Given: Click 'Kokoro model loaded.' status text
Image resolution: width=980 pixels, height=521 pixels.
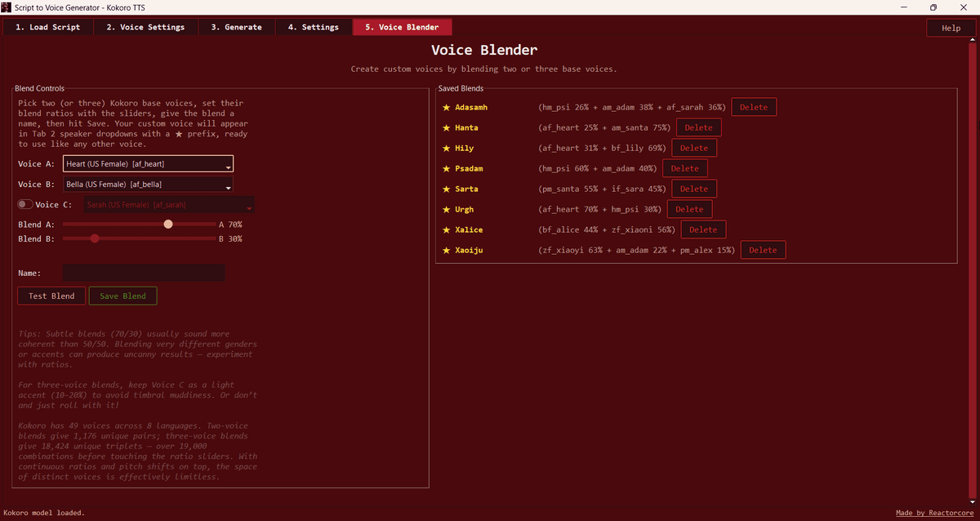Looking at the screenshot, I should [x=44, y=513].
